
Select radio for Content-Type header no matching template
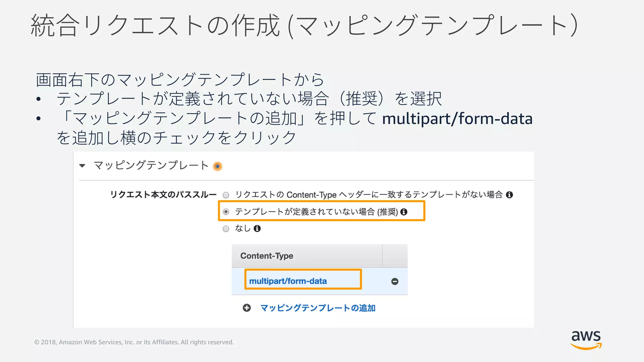click(226, 195)
